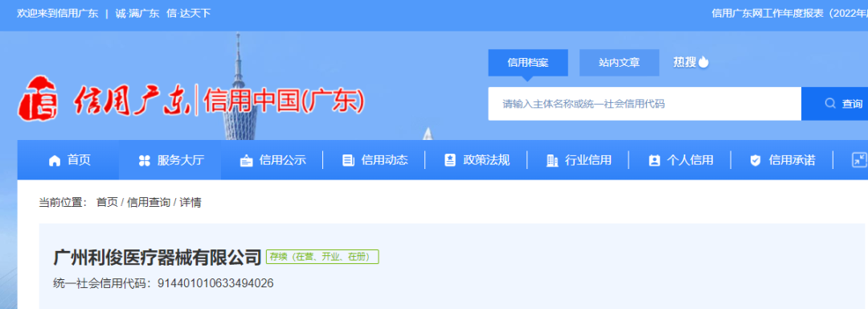Screen dimensions: 868x309
Task: Open the 热搜 hot searches link
Action: (685, 62)
